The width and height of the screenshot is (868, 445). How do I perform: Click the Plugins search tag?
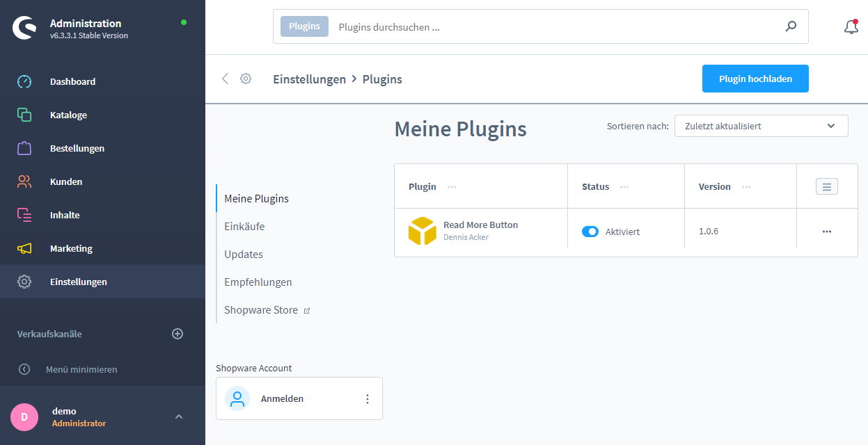coord(304,26)
